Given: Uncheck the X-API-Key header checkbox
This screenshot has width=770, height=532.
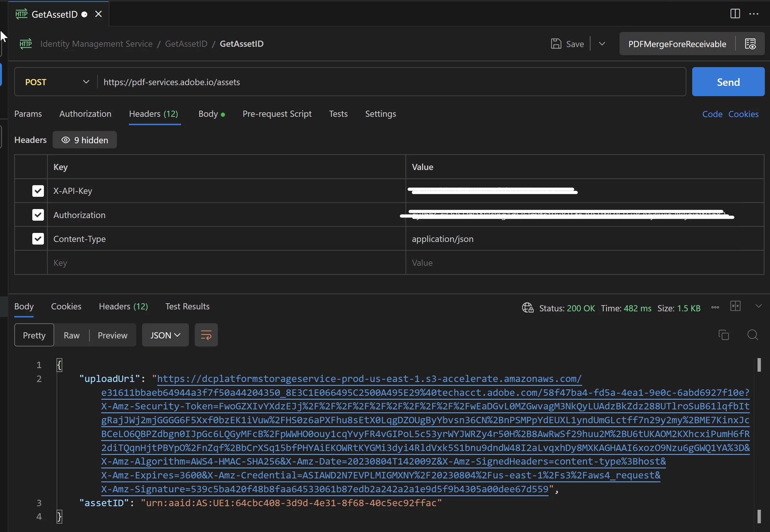Looking at the screenshot, I should pos(38,191).
